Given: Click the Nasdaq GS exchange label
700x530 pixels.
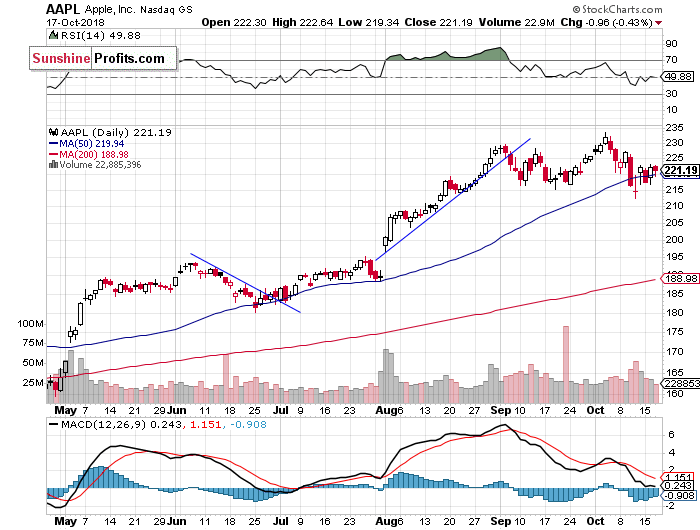Looking at the screenshot, I should tap(166, 10).
